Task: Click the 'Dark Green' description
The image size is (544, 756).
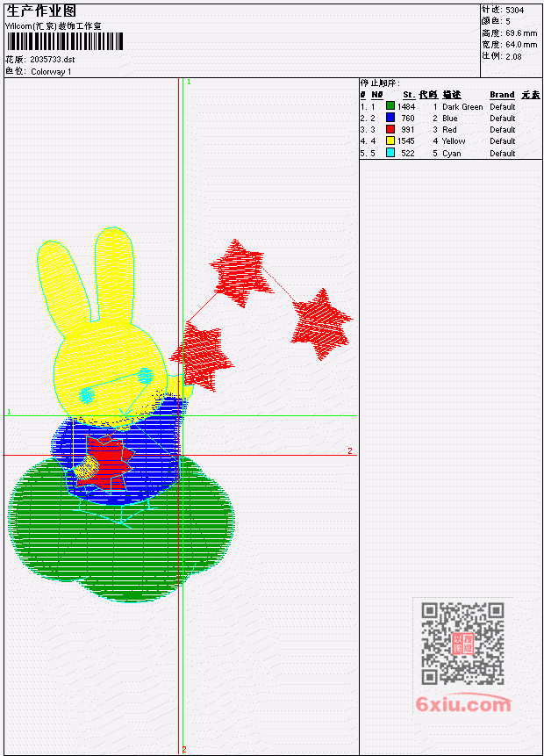Action: pos(462,107)
